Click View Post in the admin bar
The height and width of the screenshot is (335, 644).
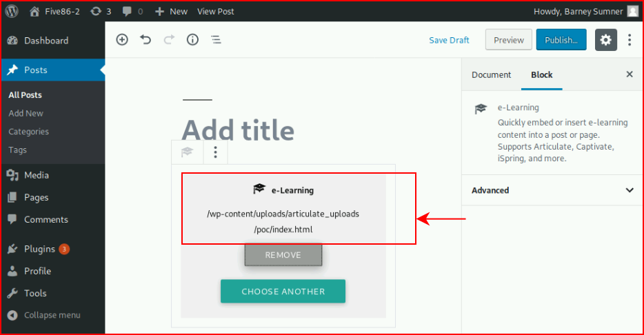click(216, 12)
